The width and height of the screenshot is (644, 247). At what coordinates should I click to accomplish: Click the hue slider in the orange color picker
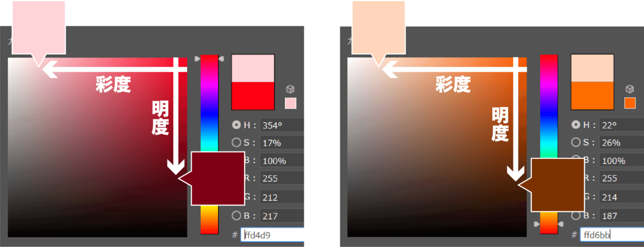549,144
